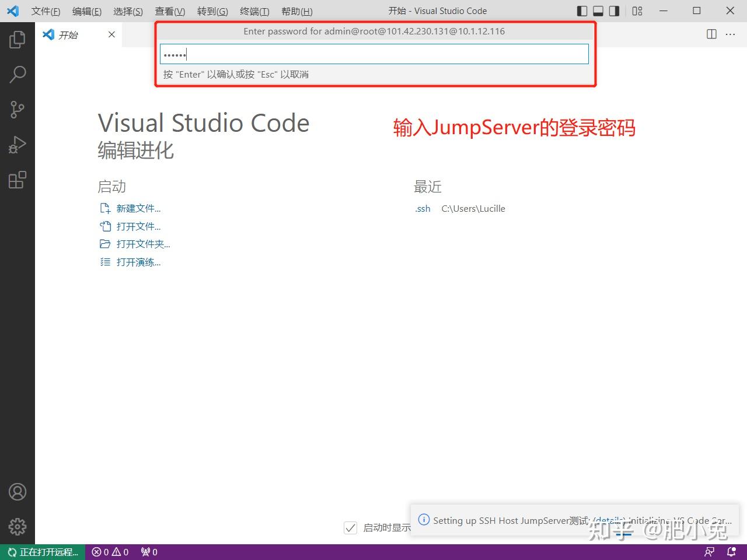
Task: Select the Run and Debug icon
Action: [x=18, y=144]
